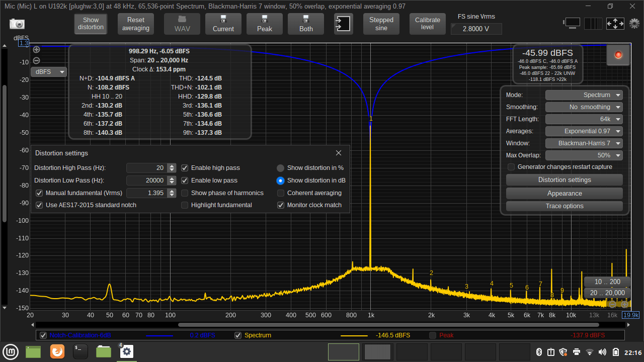Toggle Manual fundamental (Vrms) checkbox
The width and height of the screenshot is (644, 362).
click(39, 193)
